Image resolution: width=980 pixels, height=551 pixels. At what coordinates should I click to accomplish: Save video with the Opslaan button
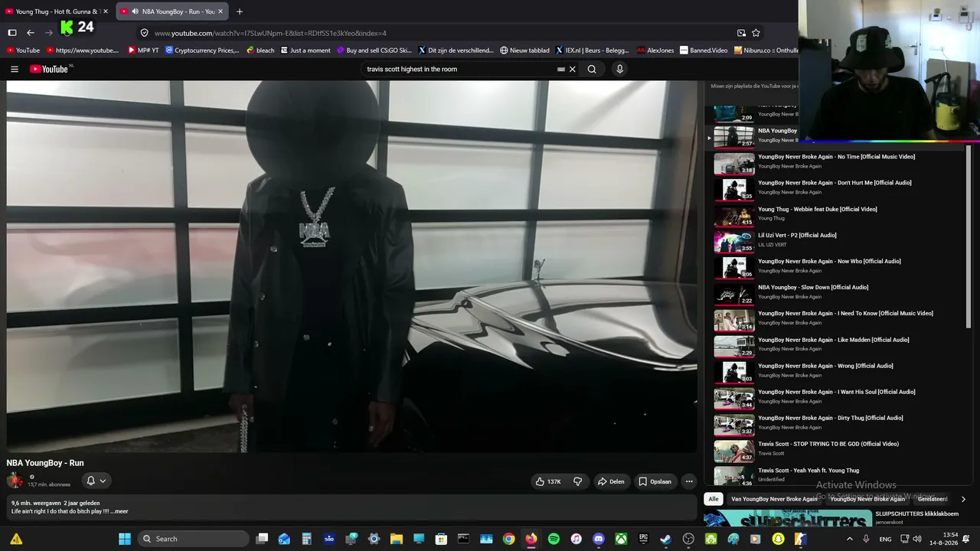click(x=655, y=481)
